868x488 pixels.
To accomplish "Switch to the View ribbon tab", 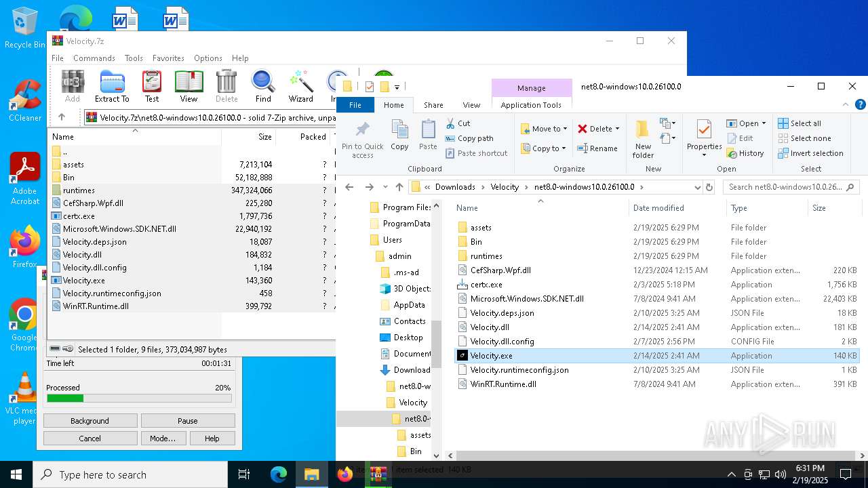I will [471, 105].
